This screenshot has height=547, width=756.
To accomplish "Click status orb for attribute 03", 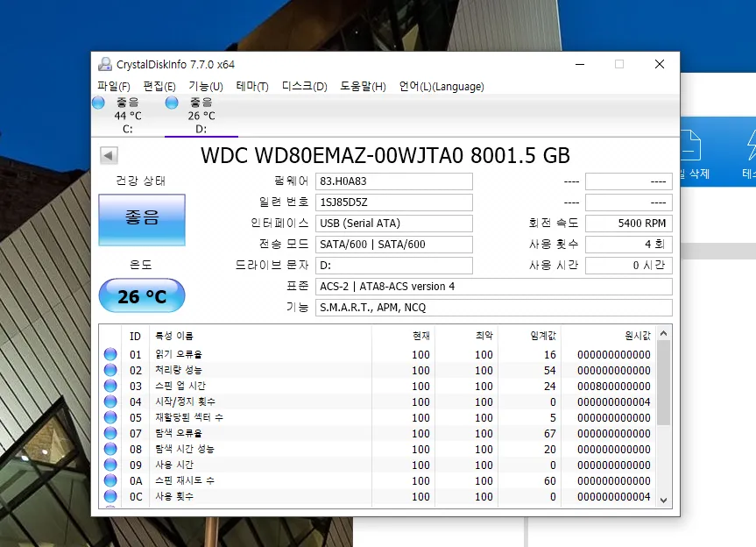I will pyautogui.click(x=110, y=386).
